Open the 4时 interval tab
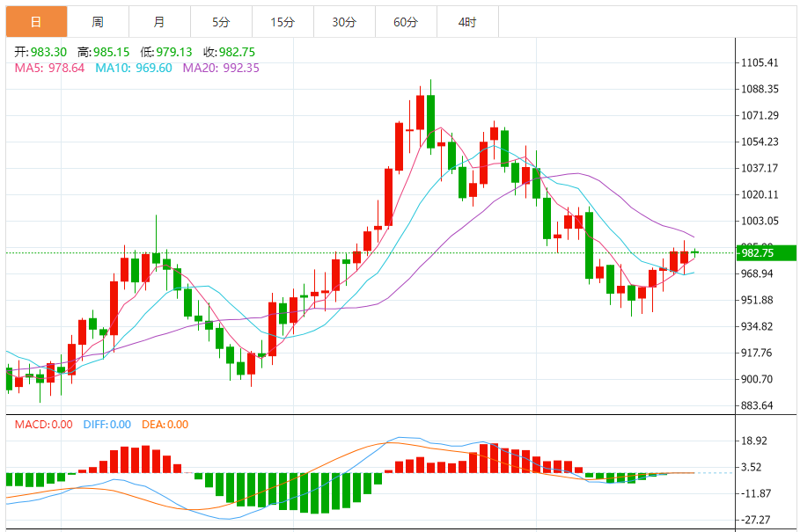Viewport: 800px width, 532px height. [468, 22]
